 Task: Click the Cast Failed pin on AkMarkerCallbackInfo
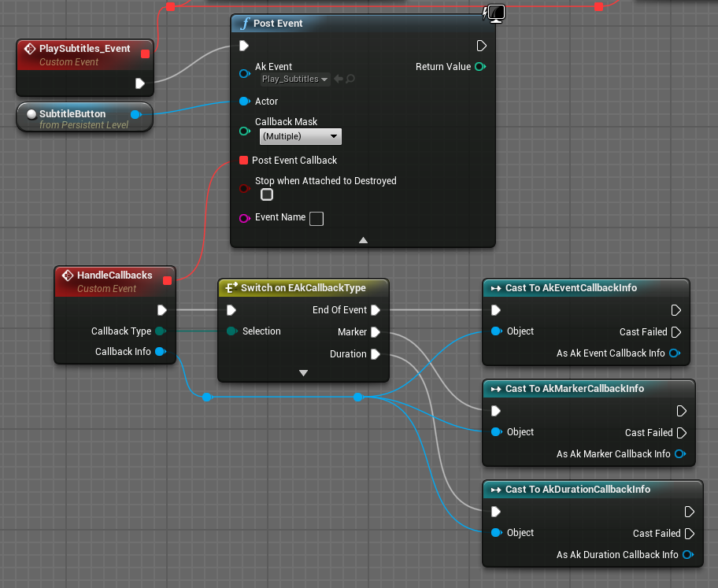(681, 433)
